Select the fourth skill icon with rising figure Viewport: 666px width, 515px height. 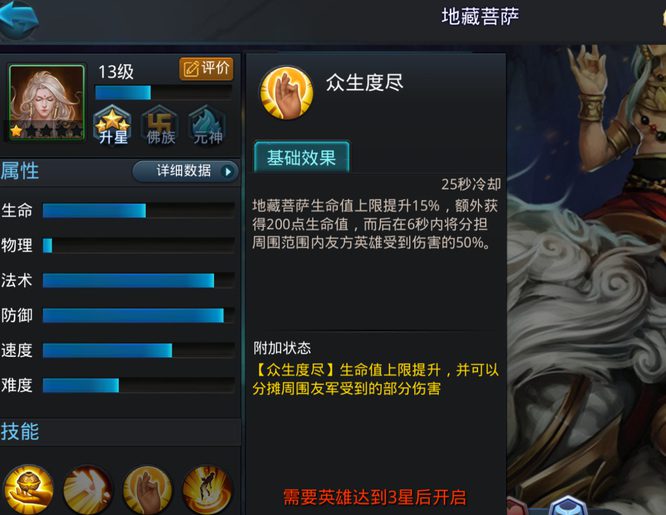[x=207, y=490]
